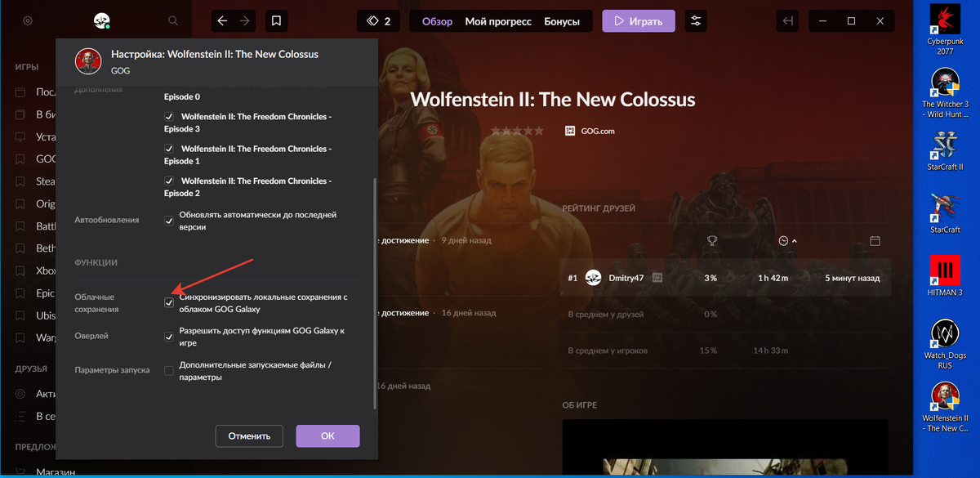Uncheck Freedom Chronicles Episode 2
This screenshot has width=980, height=478.
pos(169,181)
